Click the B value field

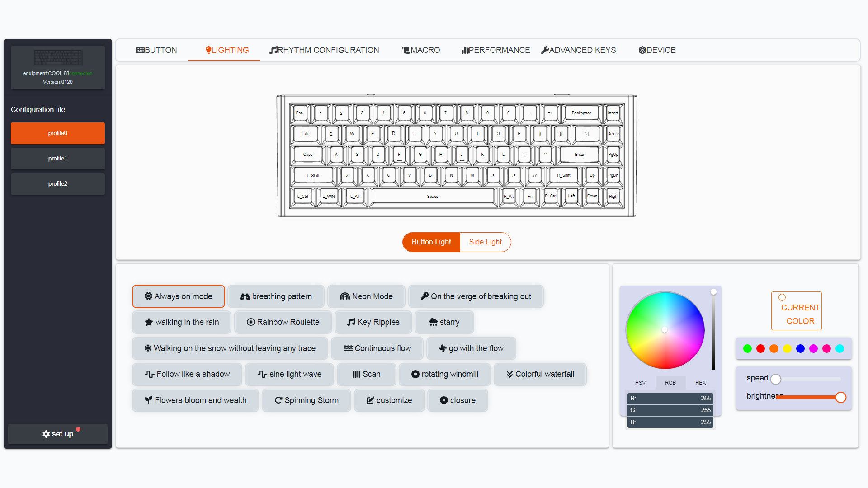tap(670, 422)
